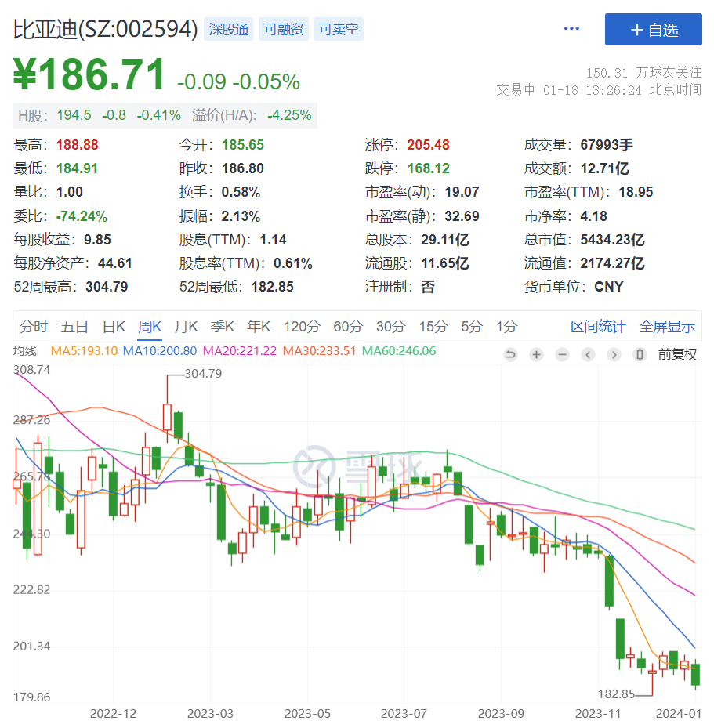Select the 60分 period tab
714x728 pixels.
click(347, 326)
